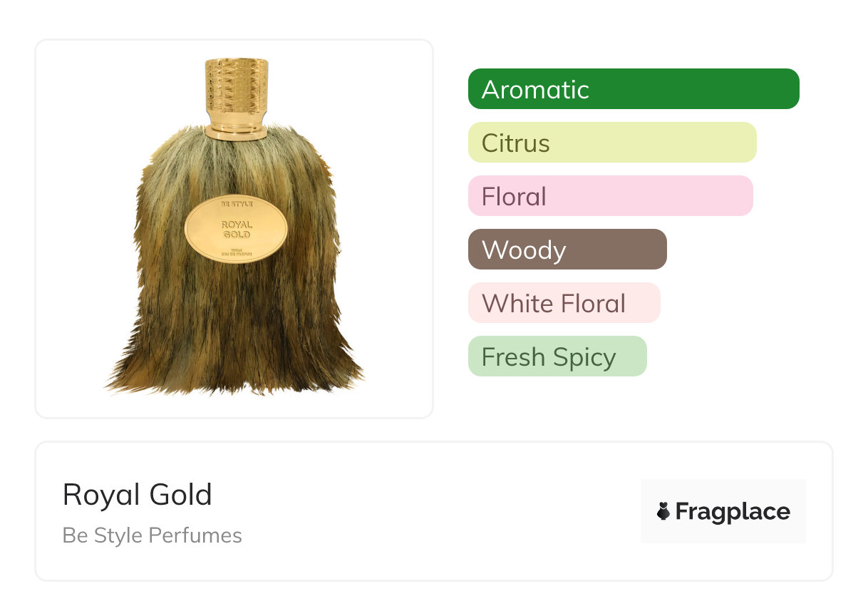Open the Fragplace wordmark link
Image resolution: width=868 pixels, height=616 pixels.
point(732,512)
